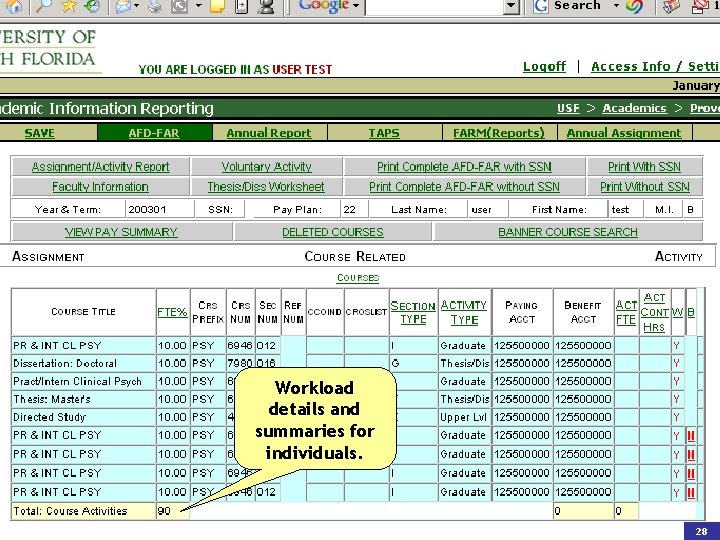Click the warning flag in the last course row
This screenshot has width=720, height=540.
691,493
